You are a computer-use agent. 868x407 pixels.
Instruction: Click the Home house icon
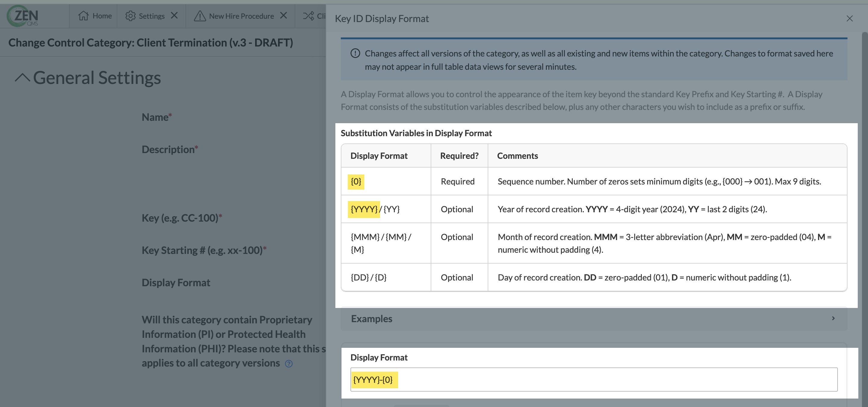83,16
